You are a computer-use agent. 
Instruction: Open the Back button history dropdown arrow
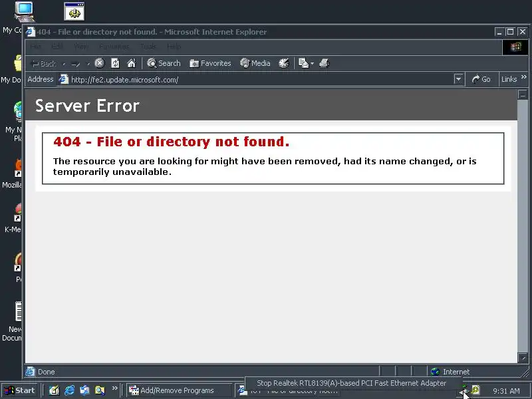click(x=64, y=63)
